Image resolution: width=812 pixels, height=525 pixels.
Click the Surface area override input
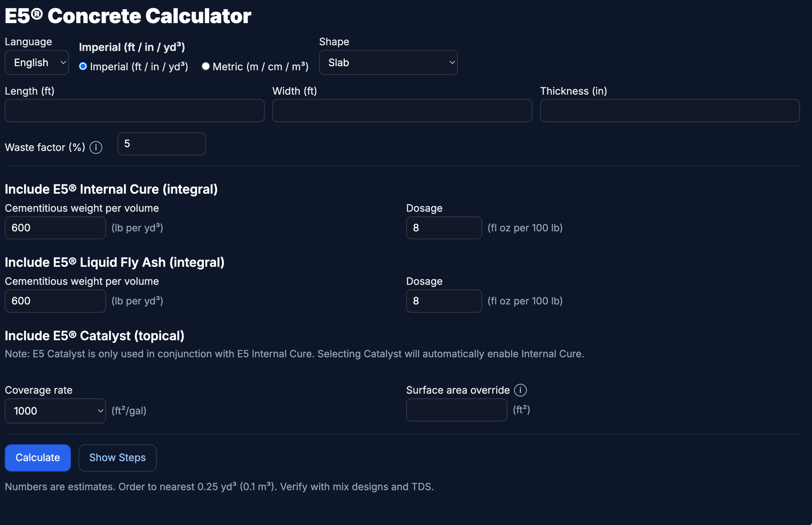pyautogui.click(x=456, y=410)
